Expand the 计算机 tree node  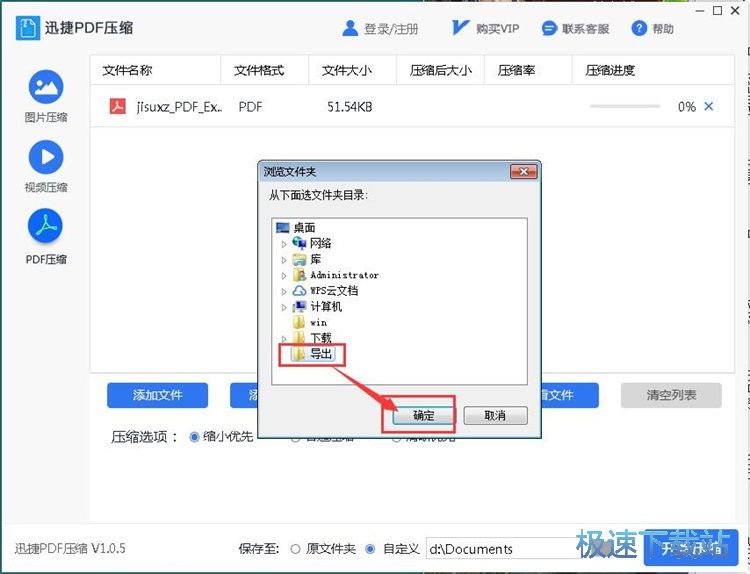[x=284, y=307]
